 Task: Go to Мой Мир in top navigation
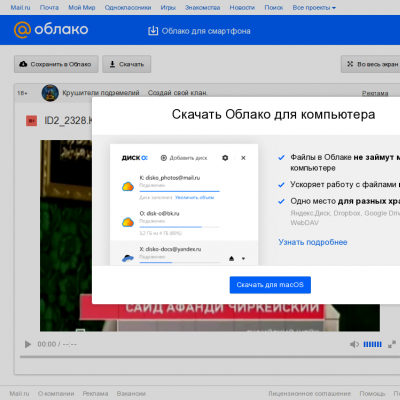pyautogui.click(x=82, y=7)
